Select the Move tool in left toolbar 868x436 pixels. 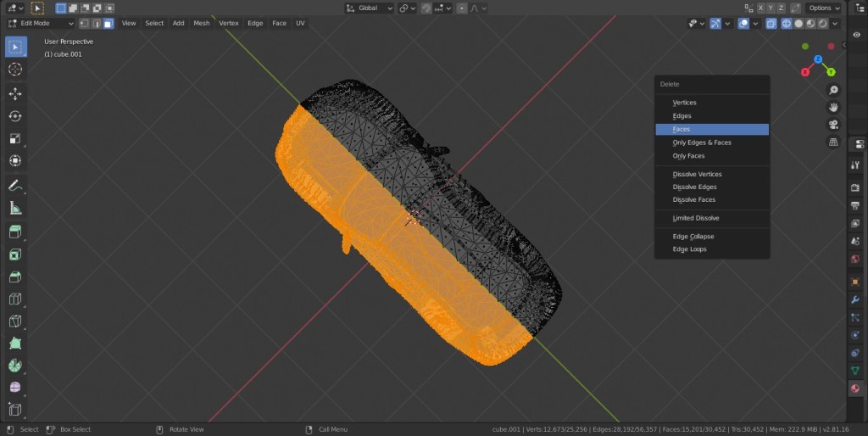[x=15, y=93]
